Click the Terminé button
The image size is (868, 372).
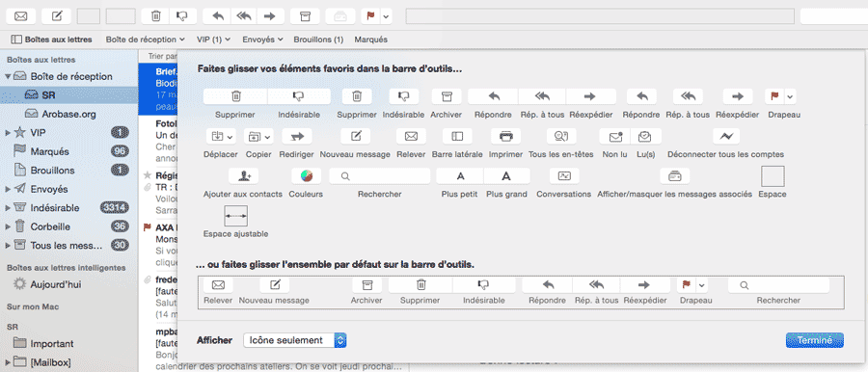(x=814, y=340)
